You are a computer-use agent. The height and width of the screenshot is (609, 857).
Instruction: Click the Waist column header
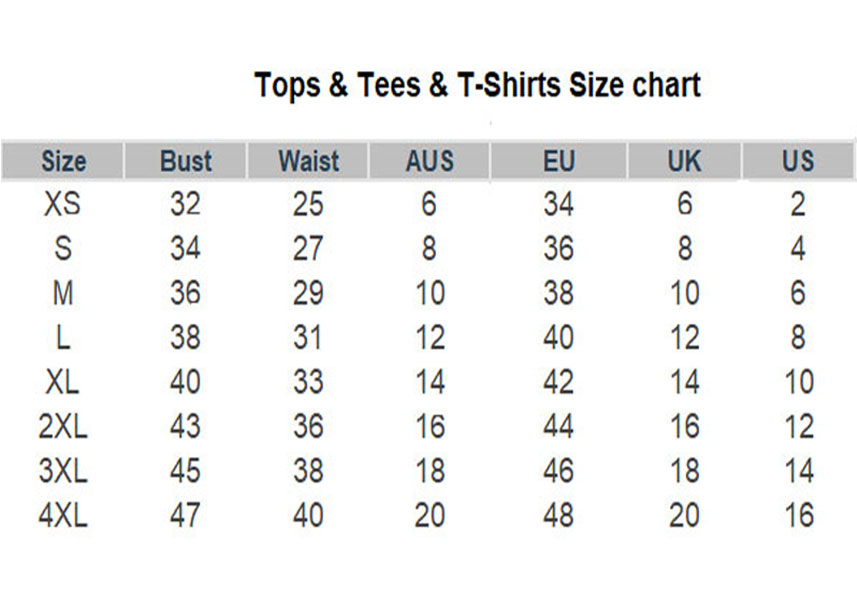click(x=309, y=161)
